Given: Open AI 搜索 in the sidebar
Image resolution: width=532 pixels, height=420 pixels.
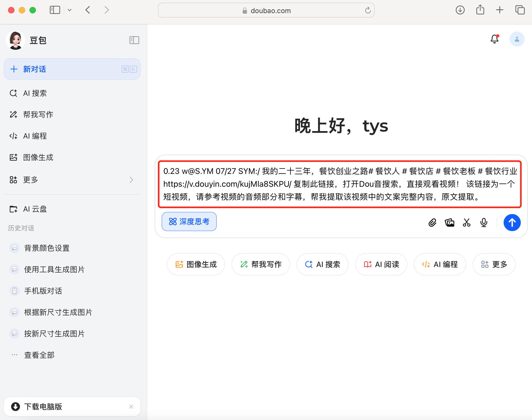Looking at the screenshot, I should pyautogui.click(x=72, y=93).
